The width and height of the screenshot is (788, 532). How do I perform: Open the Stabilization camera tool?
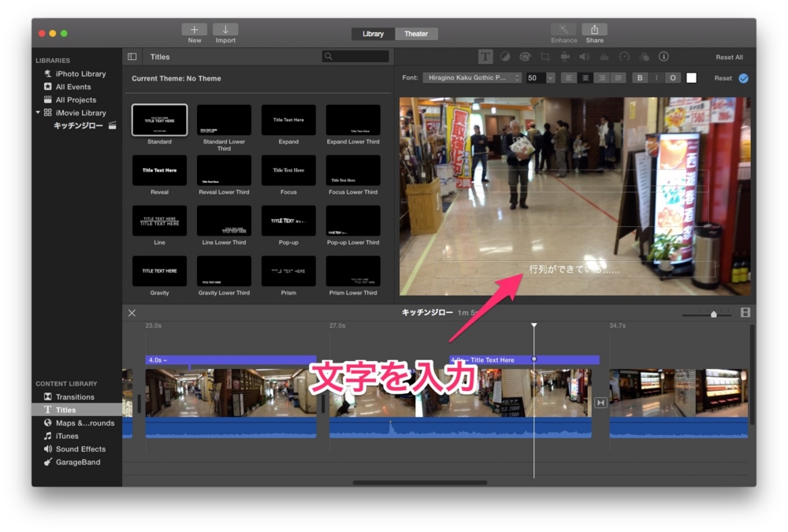coord(565,57)
